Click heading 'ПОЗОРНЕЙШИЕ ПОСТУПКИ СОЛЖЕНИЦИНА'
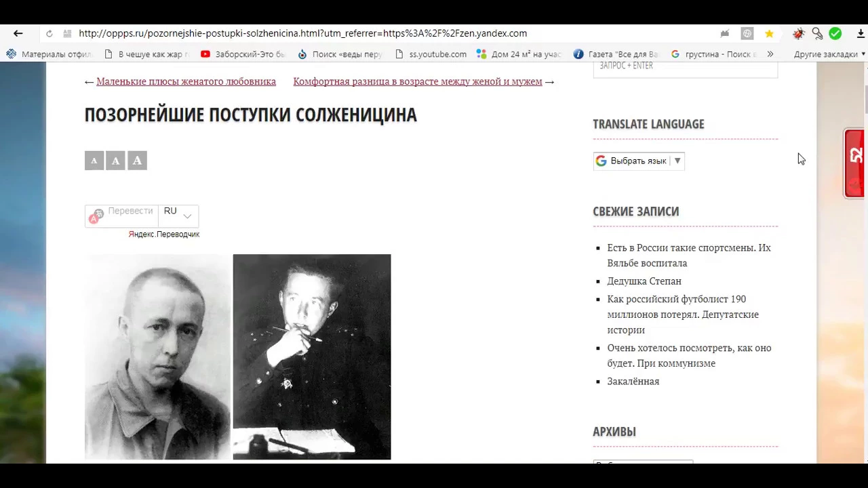The image size is (868, 488). (x=250, y=115)
